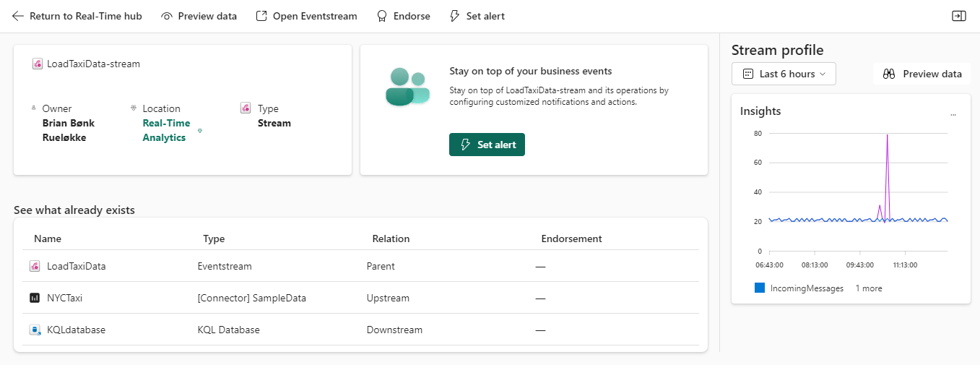Viewport: 980px width, 365px height.
Task: Click the Stream profile heading
Action: (777, 50)
